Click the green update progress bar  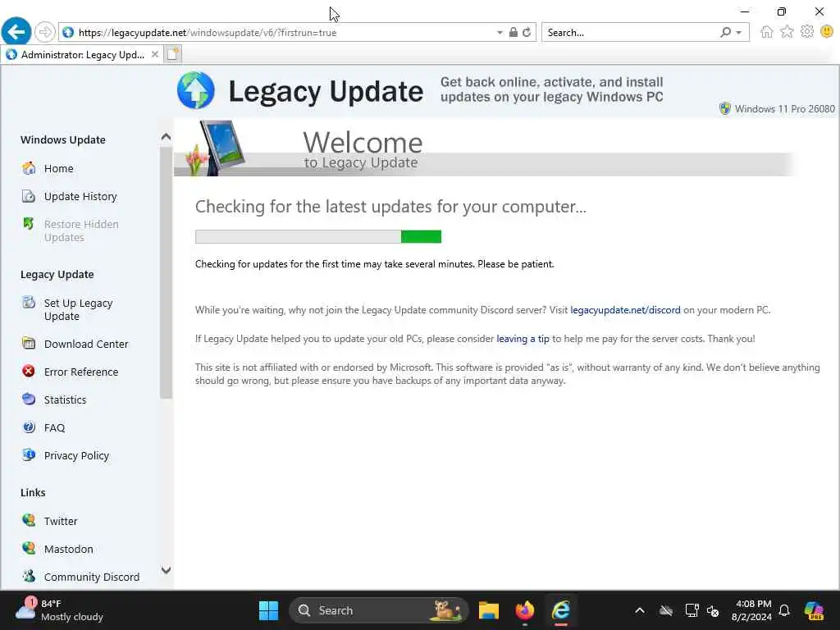click(x=318, y=236)
